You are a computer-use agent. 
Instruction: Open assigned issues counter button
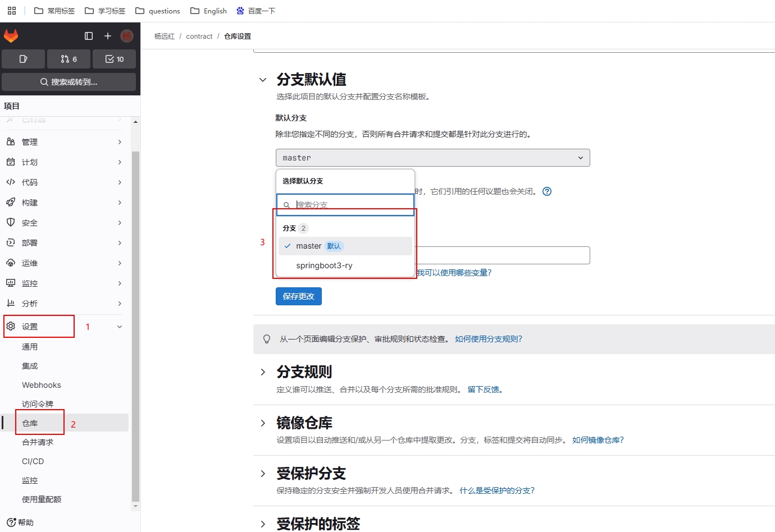pos(23,59)
